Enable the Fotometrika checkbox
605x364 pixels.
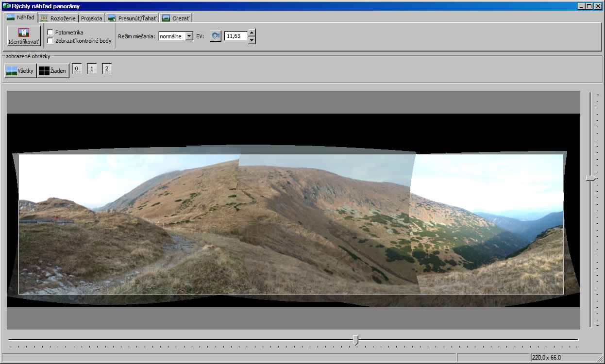point(50,33)
